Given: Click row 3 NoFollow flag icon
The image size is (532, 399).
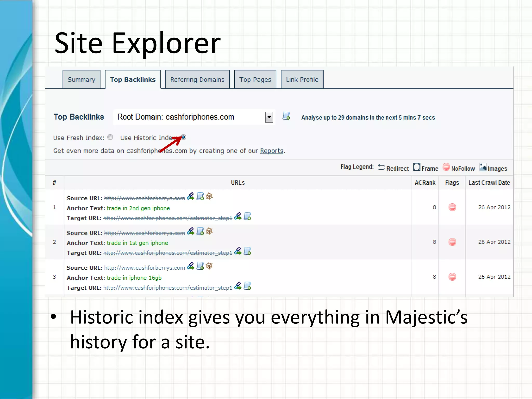Looking at the screenshot, I should click(452, 277).
